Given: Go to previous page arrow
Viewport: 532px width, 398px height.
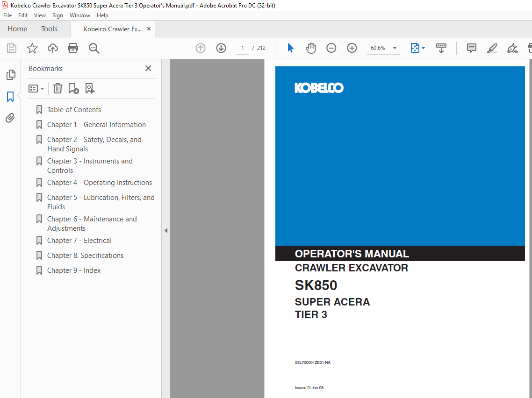Looking at the screenshot, I should [x=201, y=48].
